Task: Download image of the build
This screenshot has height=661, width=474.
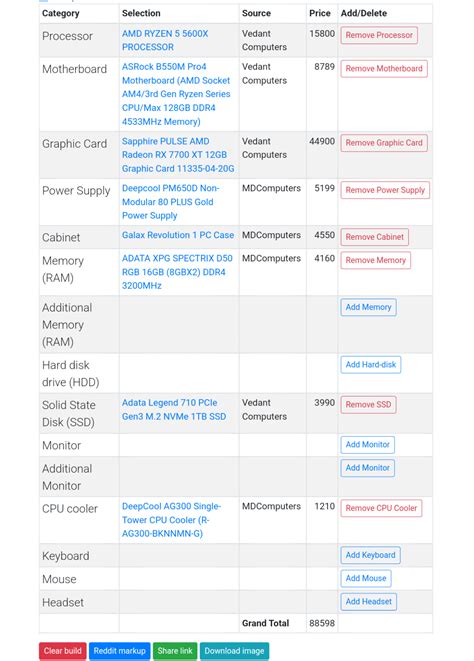Action: 234,651
